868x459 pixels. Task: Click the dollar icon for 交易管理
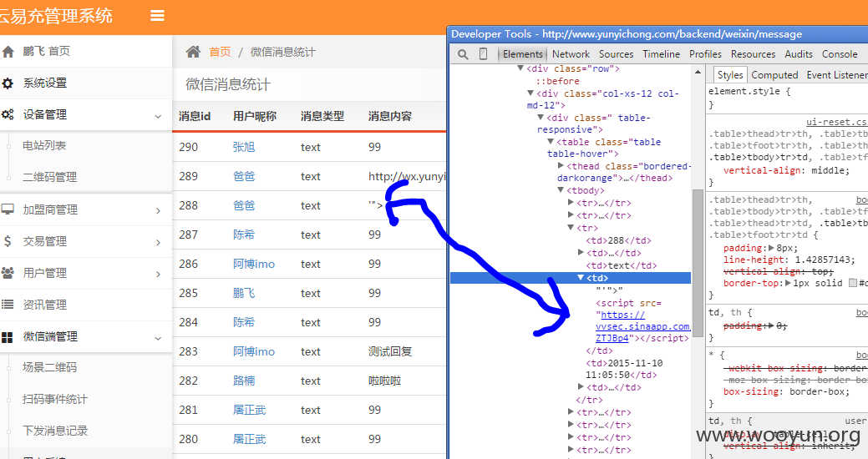click(x=8, y=241)
